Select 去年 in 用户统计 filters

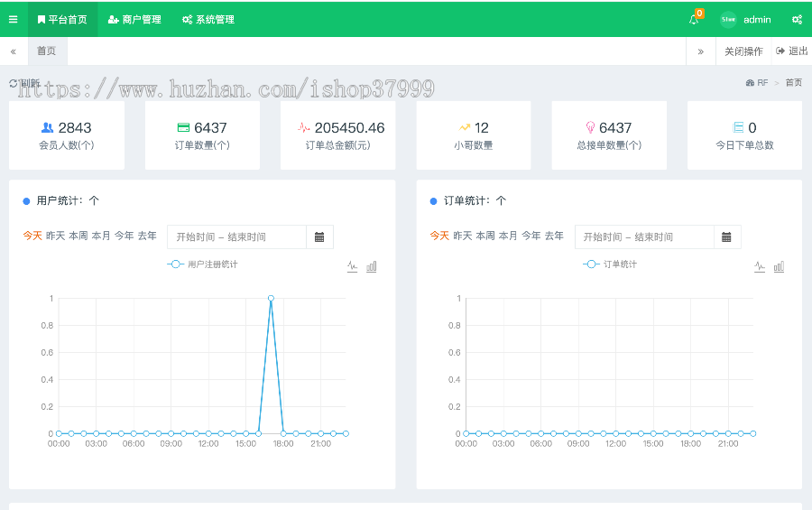click(147, 236)
